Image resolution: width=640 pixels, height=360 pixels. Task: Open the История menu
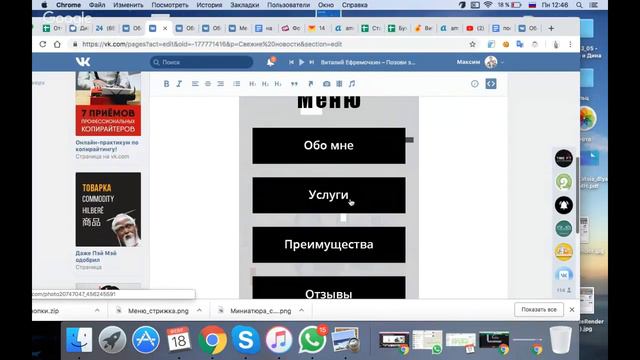click(209, 5)
